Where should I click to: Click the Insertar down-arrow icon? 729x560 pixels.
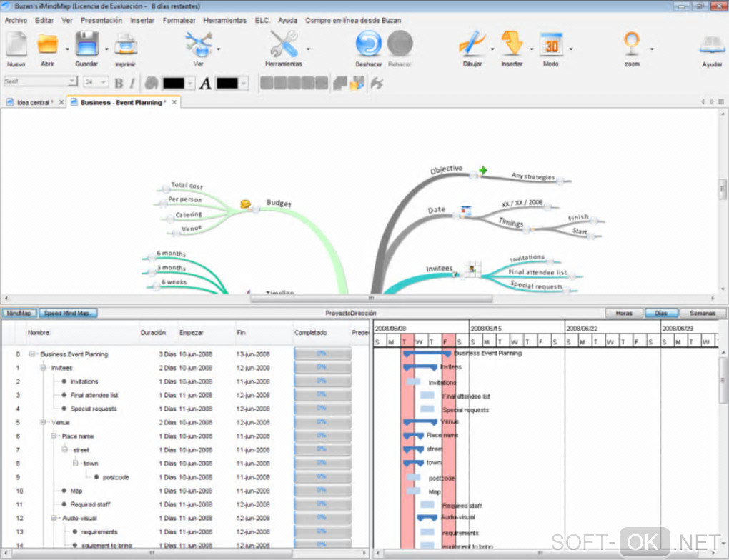click(512, 44)
